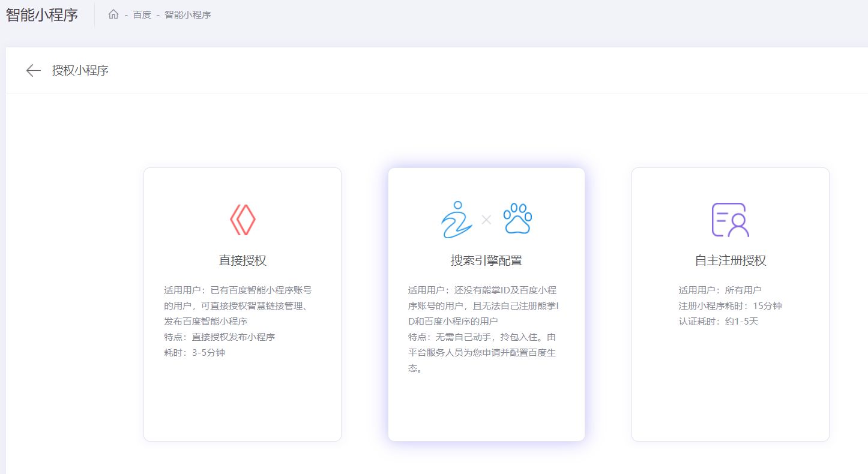Click the text 特点：直接授权发布小程序
The image size is (868, 474).
point(220,337)
